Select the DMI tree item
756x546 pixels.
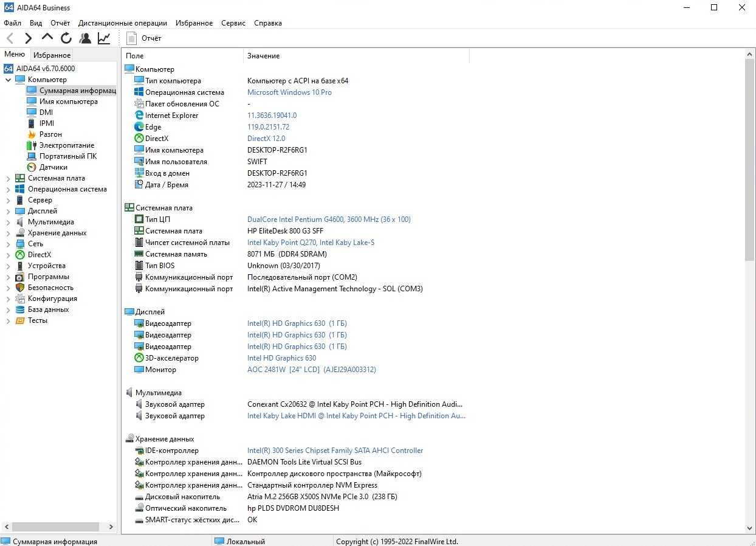tap(46, 112)
